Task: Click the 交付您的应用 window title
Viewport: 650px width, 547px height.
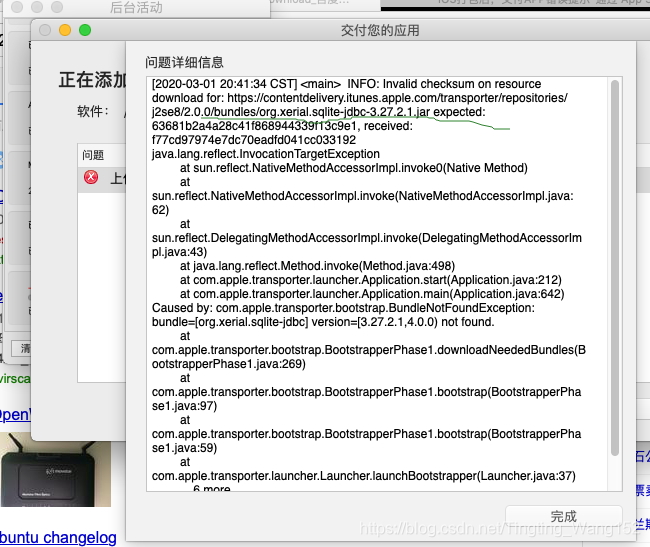Action: (380, 30)
